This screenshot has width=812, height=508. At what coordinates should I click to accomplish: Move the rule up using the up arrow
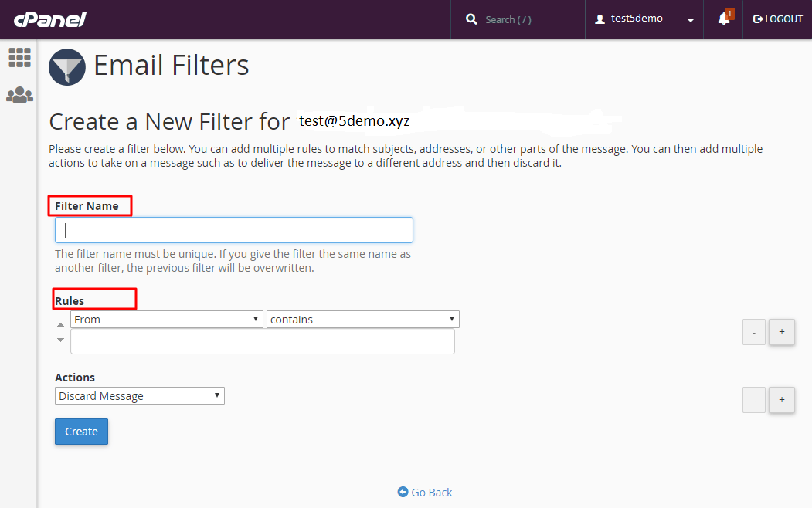tap(60, 324)
